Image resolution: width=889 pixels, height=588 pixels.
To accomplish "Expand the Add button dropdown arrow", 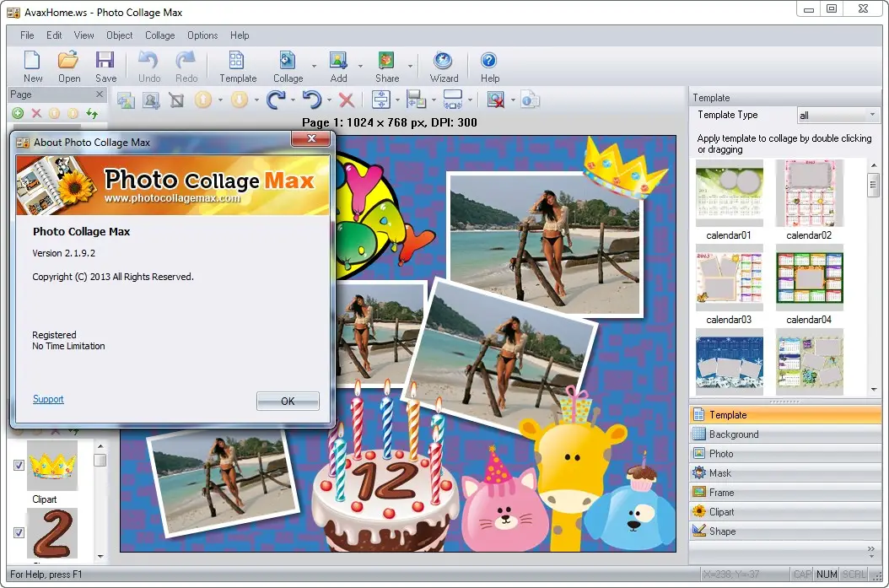I will (x=360, y=67).
